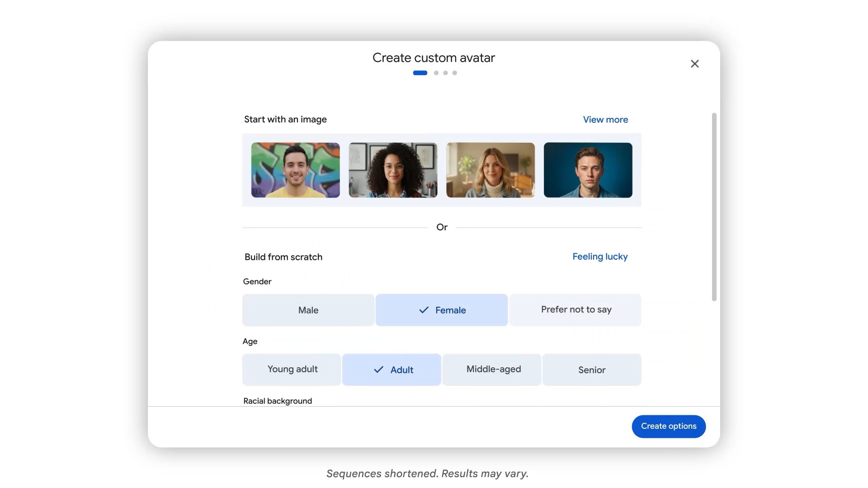Click the checkmark inside the Female button
Screen dimensions: 868x488
(x=423, y=310)
